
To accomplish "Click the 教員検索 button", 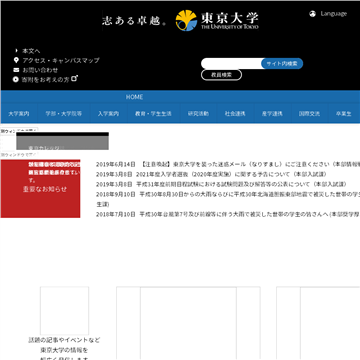I will [221, 75].
